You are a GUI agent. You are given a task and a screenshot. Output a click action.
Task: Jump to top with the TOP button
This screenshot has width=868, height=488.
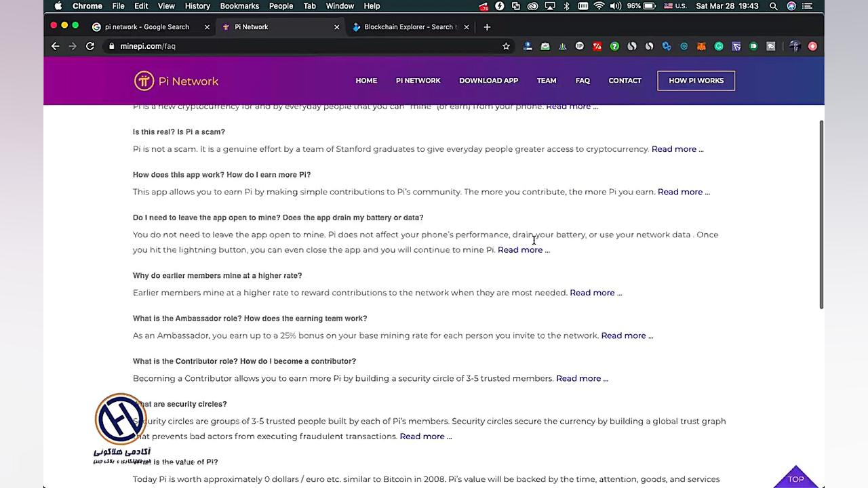(x=796, y=476)
